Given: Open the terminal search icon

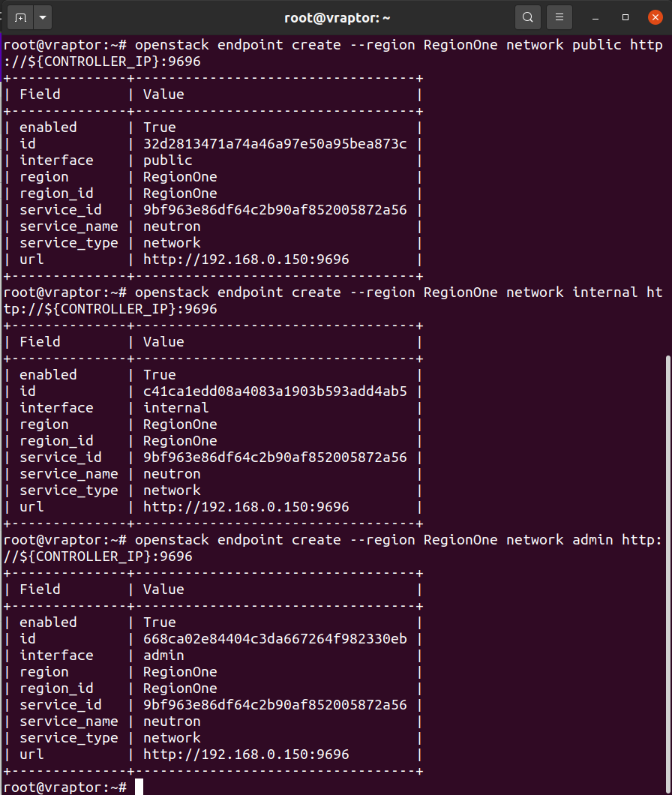Looking at the screenshot, I should (x=528, y=18).
